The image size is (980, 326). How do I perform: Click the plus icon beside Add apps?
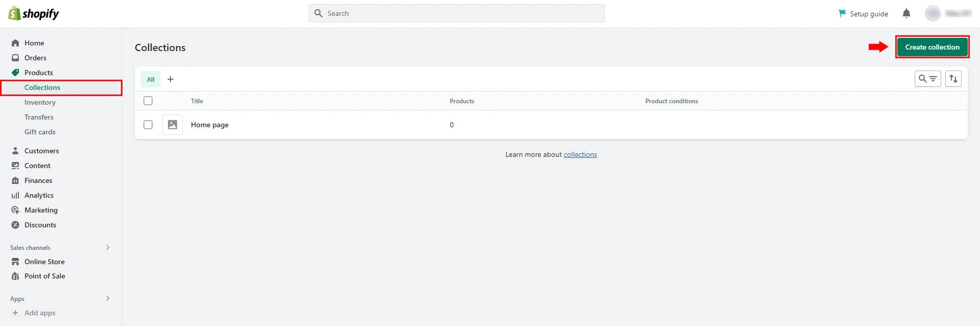(x=15, y=313)
